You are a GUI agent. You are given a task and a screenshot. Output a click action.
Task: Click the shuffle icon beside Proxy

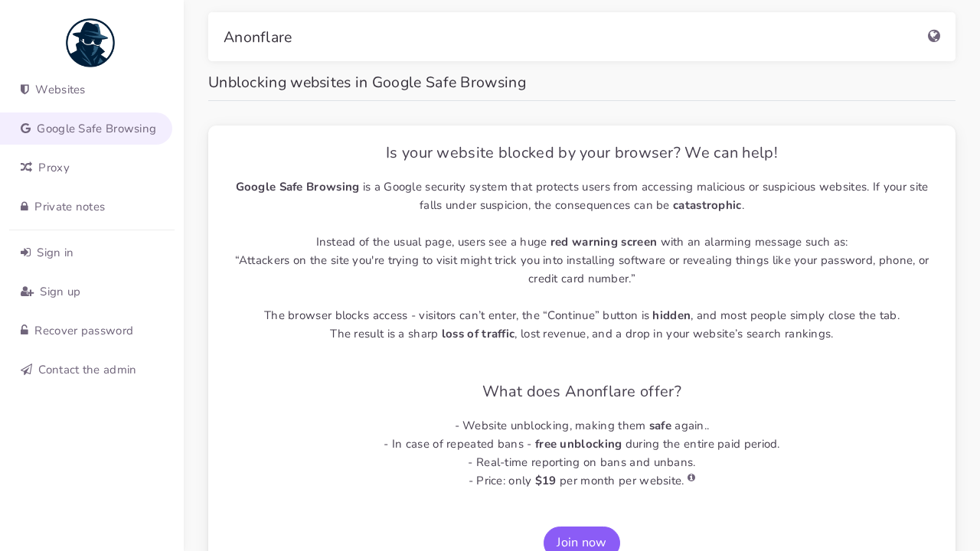(25, 168)
